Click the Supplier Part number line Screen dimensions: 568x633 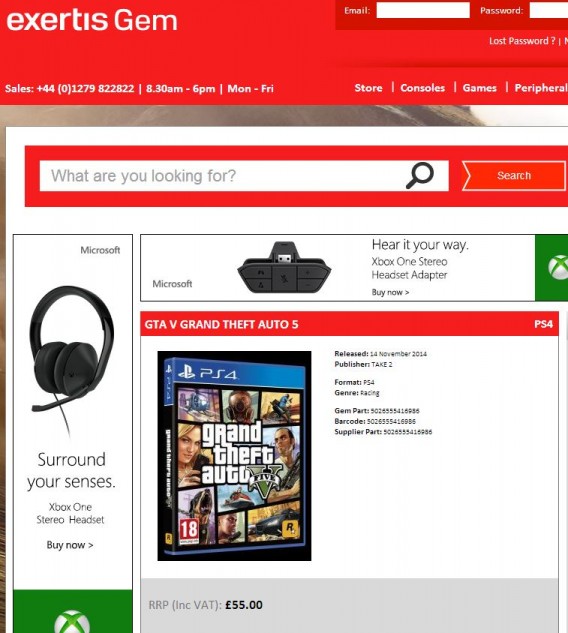click(383, 432)
